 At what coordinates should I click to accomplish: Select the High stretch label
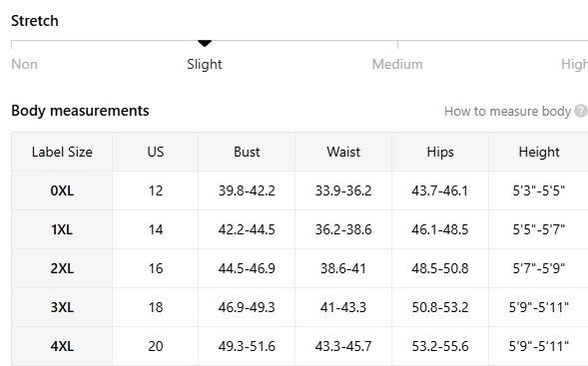pyautogui.click(x=574, y=65)
